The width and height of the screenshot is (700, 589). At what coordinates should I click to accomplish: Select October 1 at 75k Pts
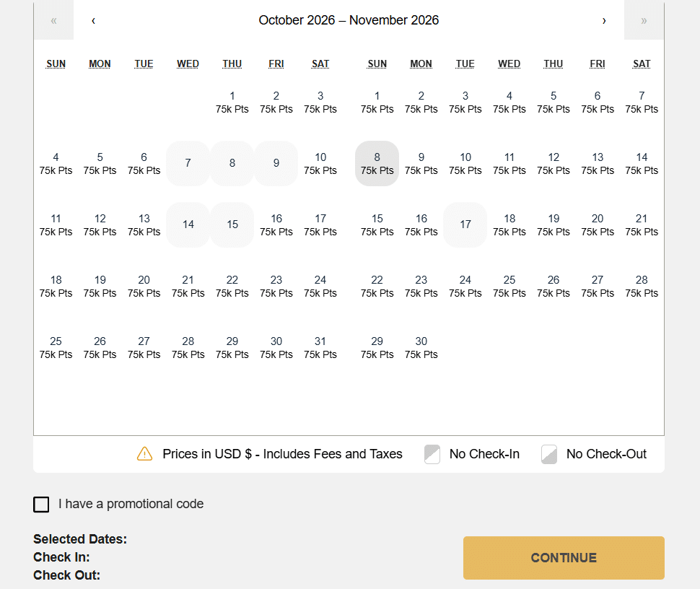tap(232, 102)
